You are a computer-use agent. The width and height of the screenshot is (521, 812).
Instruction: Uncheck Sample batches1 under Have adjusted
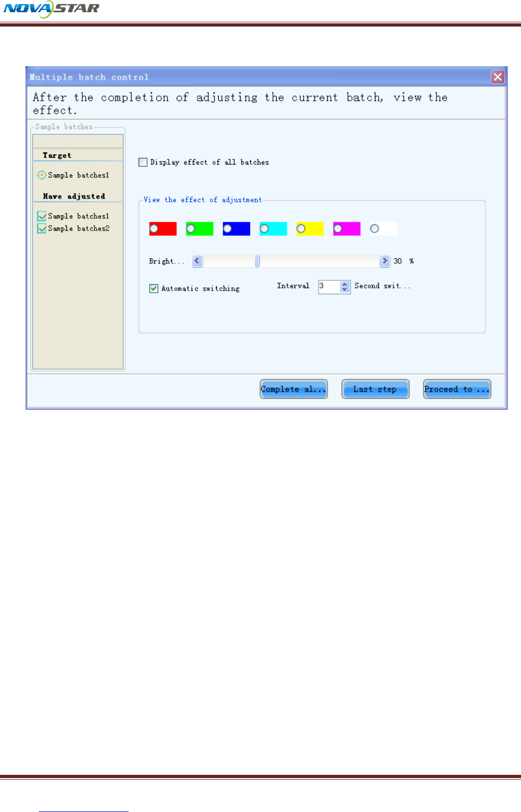42,216
